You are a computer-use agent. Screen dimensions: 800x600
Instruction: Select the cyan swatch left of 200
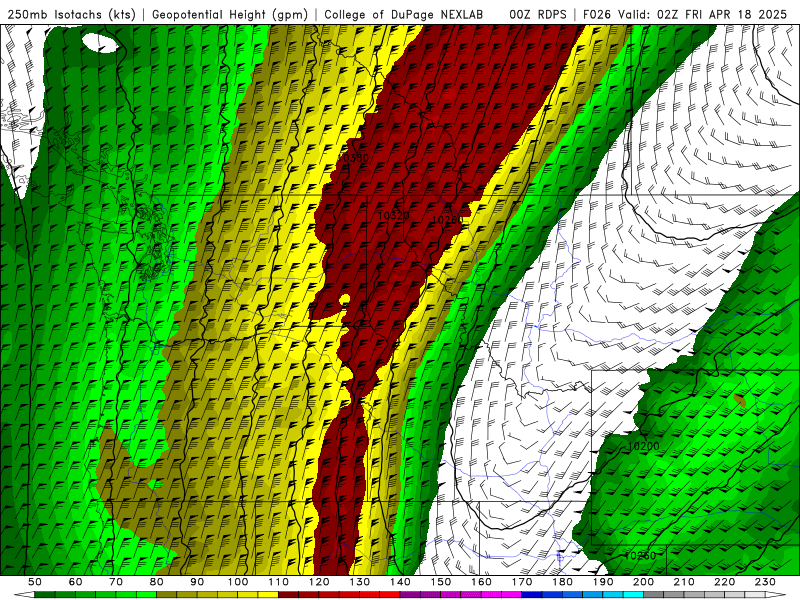pyautogui.click(x=633, y=595)
